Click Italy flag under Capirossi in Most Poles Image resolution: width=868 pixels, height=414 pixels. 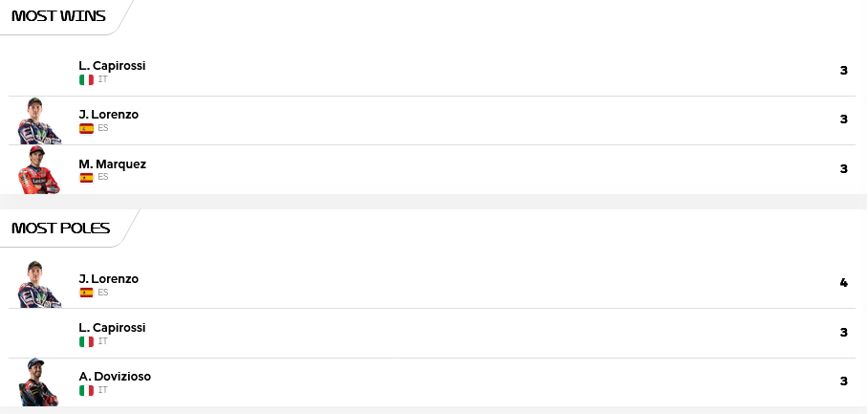pos(86,341)
